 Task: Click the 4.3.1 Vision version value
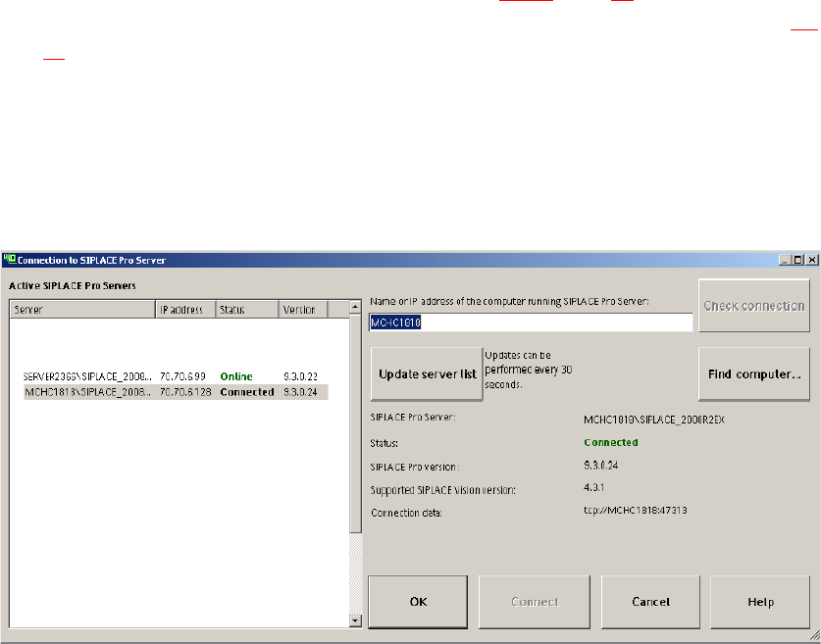pyautogui.click(x=593, y=487)
